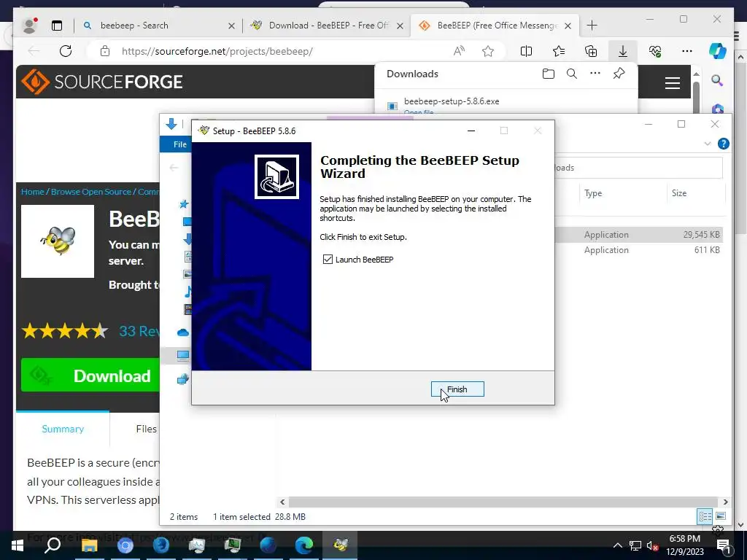Open the File tab in File Explorer
The width and height of the screenshot is (747, 560).
(x=179, y=144)
